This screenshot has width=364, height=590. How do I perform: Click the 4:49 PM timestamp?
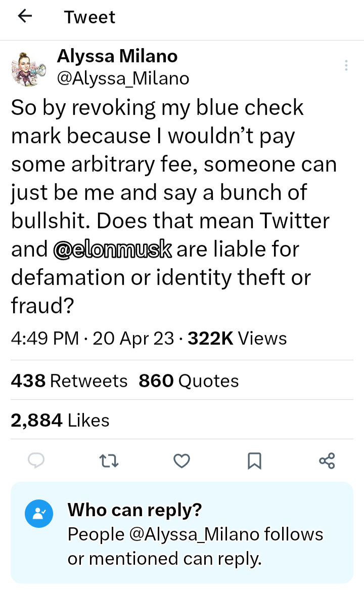tap(44, 339)
